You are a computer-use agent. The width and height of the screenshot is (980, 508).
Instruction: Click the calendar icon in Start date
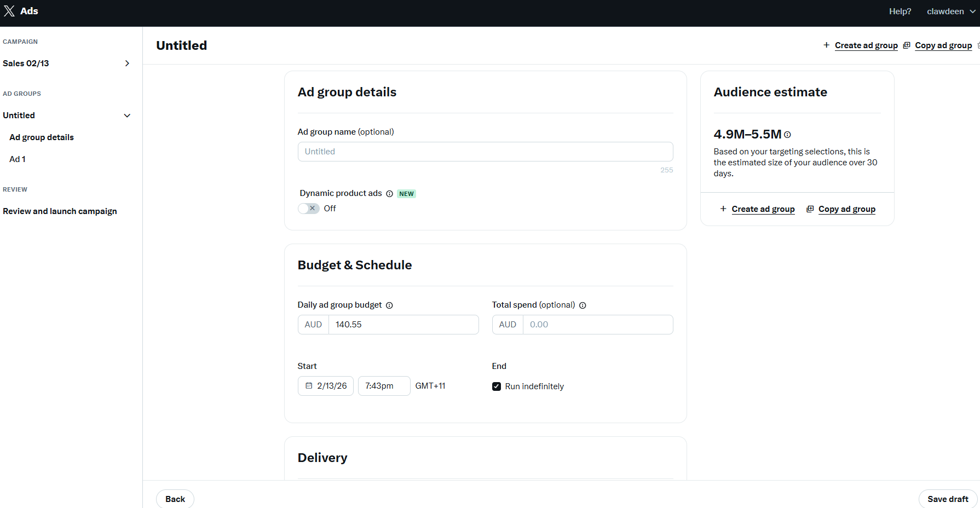pos(309,386)
